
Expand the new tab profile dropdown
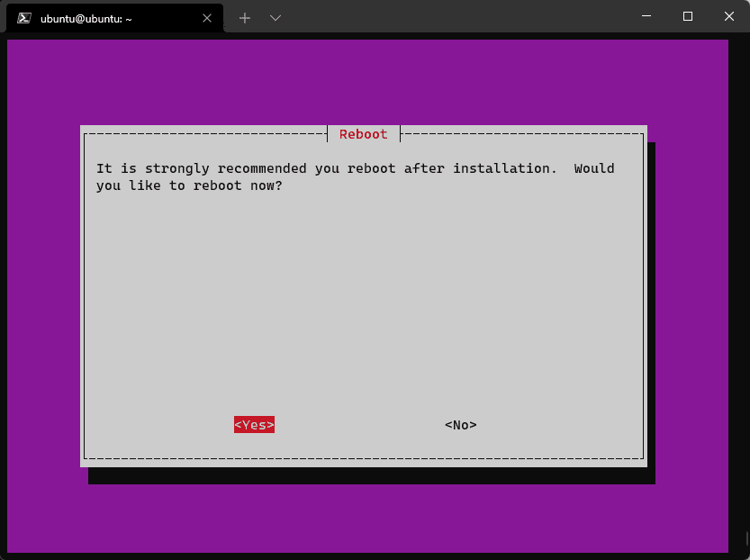point(275,18)
